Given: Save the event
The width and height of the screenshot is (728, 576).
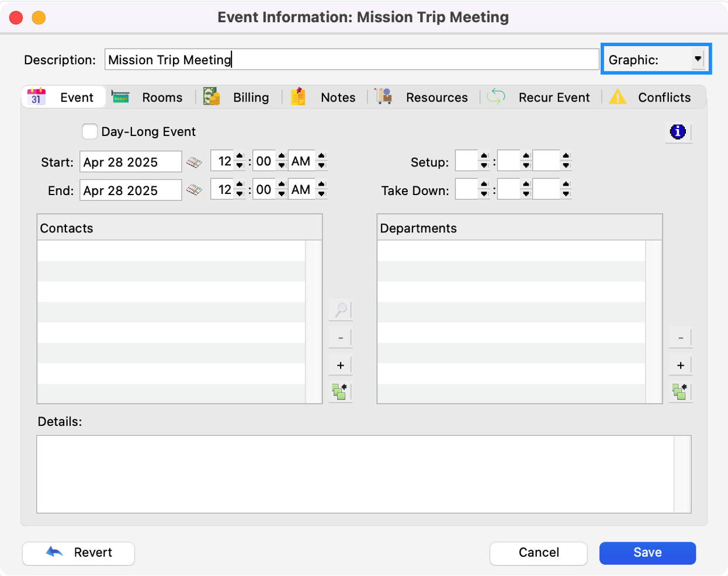Looking at the screenshot, I should point(647,553).
